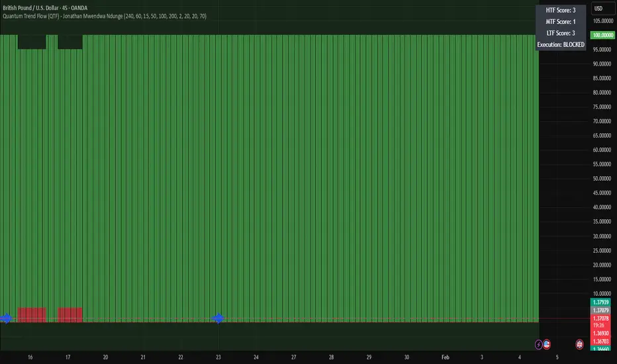Click the second red block near date 17
The image size is (617, 364).
click(70, 315)
